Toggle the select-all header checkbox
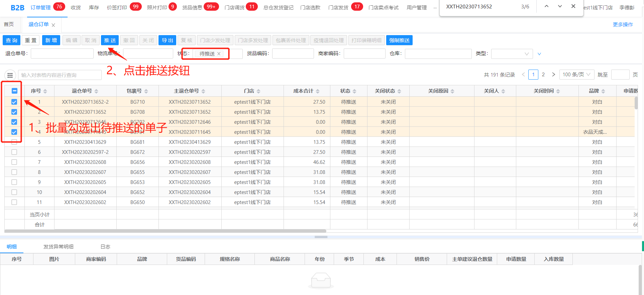Screen dimensions: 644x295 [x=14, y=91]
